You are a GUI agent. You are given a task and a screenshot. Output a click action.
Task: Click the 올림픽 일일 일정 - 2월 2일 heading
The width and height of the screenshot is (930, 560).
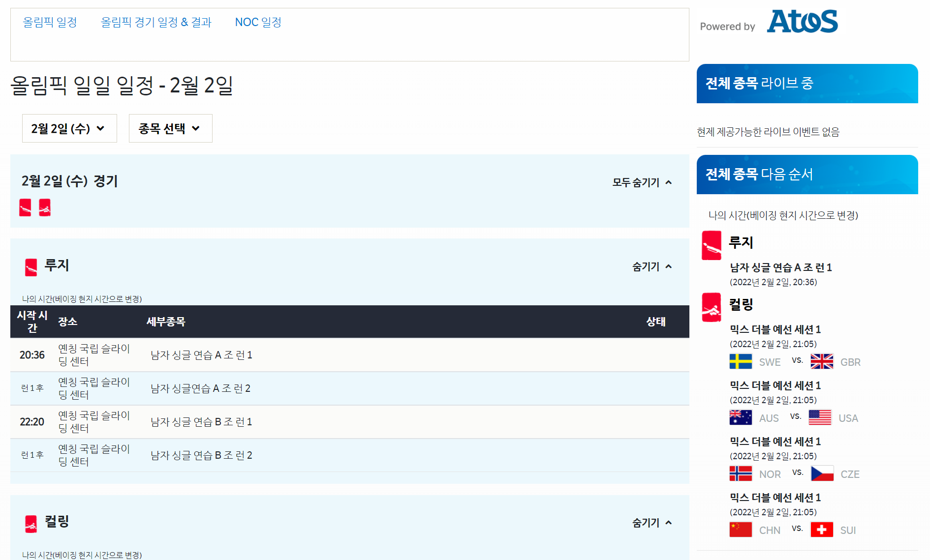(122, 86)
